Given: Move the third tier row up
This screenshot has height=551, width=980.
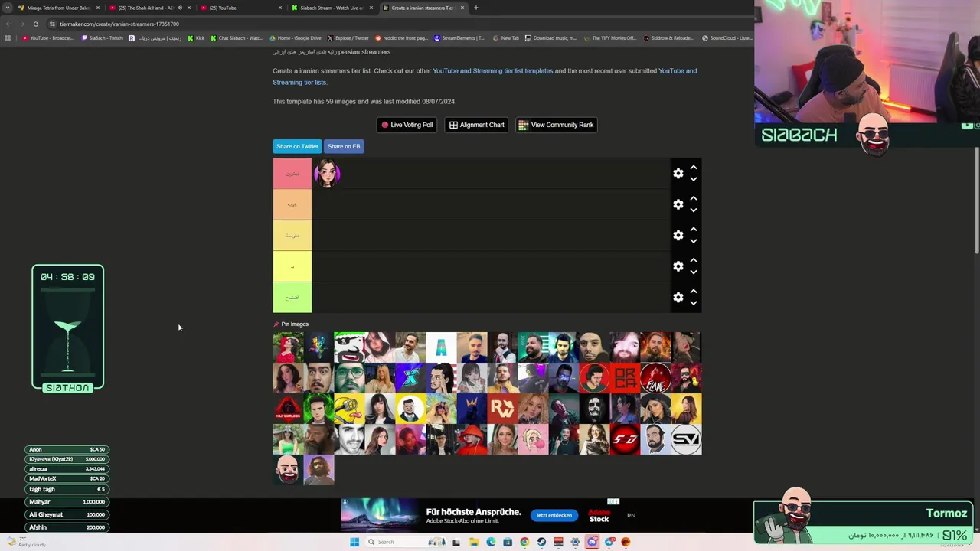Looking at the screenshot, I should tap(693, 229).
